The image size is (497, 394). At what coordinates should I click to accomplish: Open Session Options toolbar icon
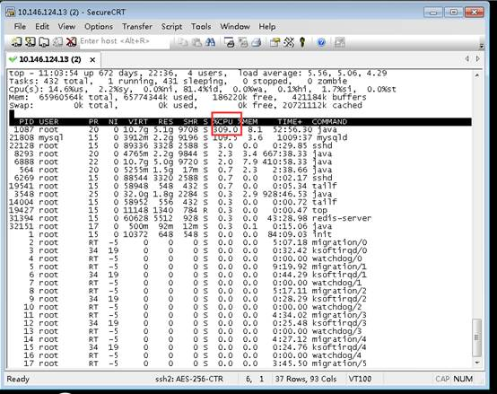click(x=275, y=42)
